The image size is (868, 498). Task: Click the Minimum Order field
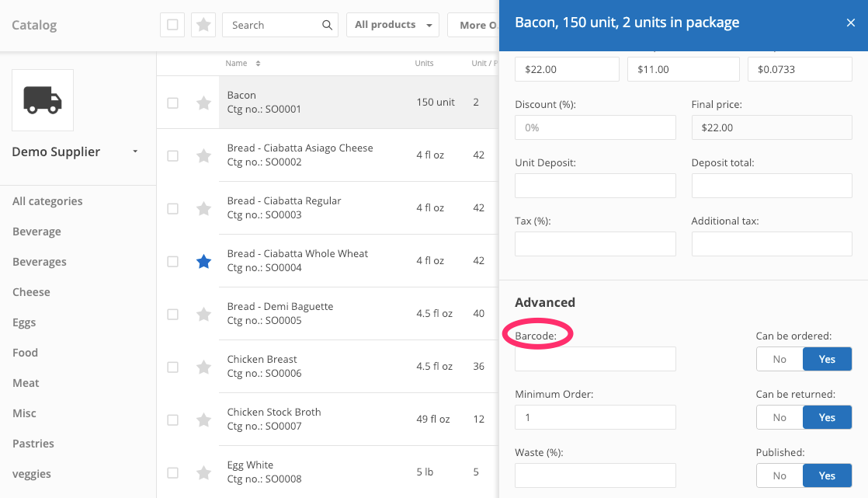(595, 417)
